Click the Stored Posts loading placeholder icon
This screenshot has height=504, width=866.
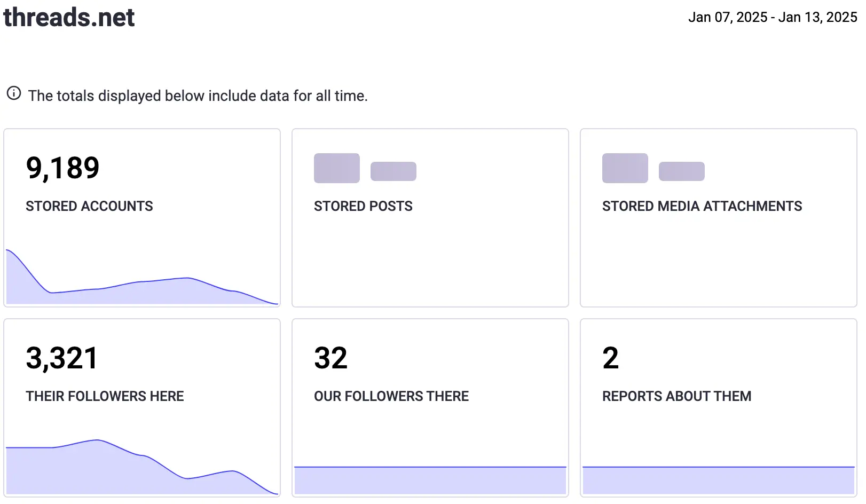click(x=336, y=168)
